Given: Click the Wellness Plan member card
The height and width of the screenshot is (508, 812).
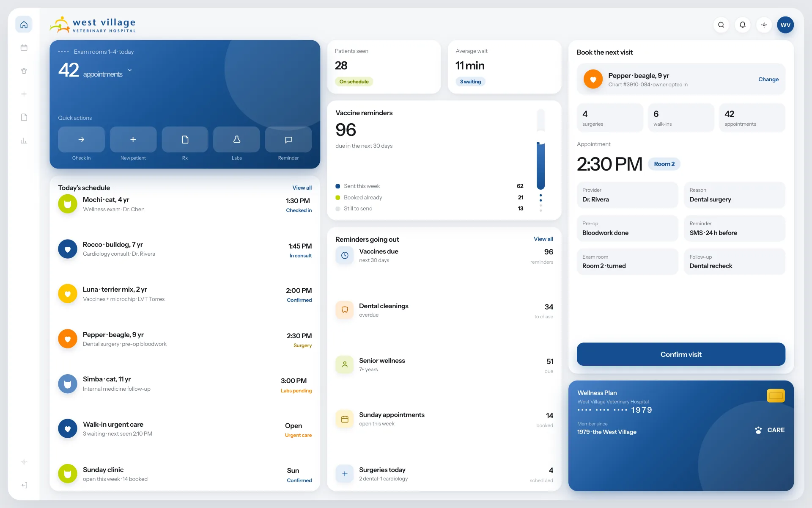Looking at the screenshot, I should pos(681,436).
